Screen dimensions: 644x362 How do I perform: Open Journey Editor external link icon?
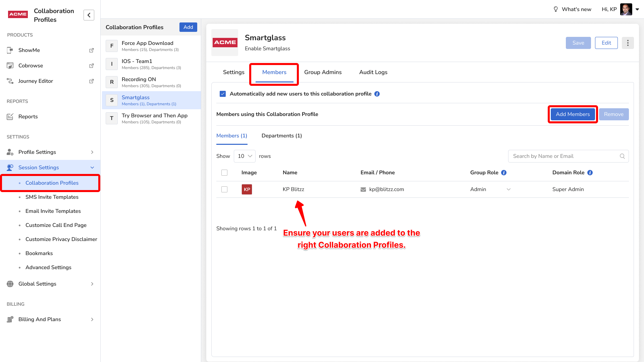91,81
